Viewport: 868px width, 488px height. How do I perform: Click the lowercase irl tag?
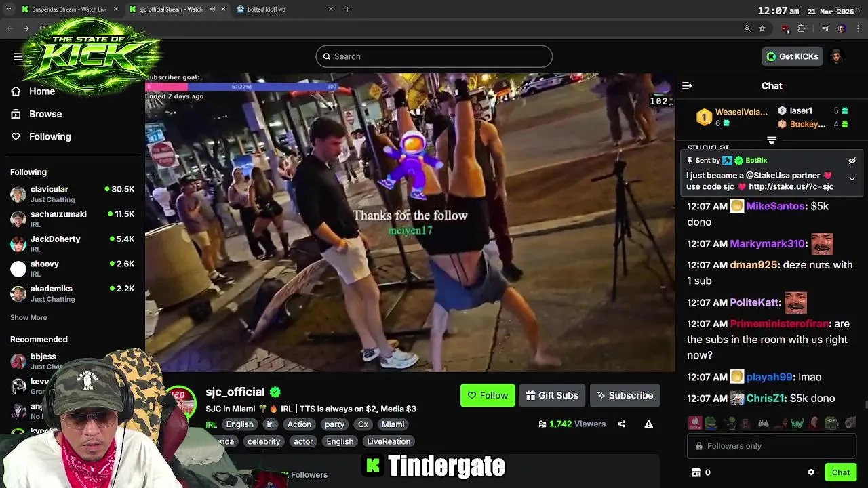pyautogui.click(x=270, y=424)
